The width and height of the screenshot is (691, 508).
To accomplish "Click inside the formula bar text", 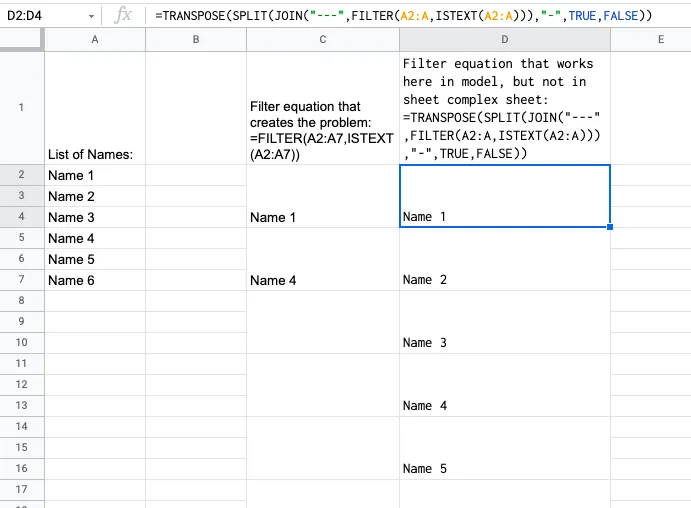I will pyautogui.click(x=400, y=17).
